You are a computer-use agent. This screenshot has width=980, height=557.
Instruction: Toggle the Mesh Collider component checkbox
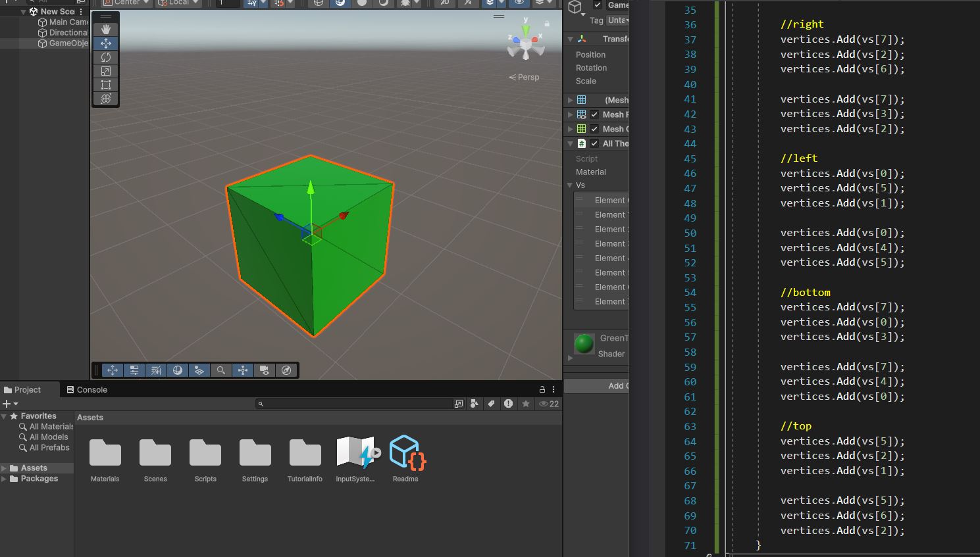point(594,129)
